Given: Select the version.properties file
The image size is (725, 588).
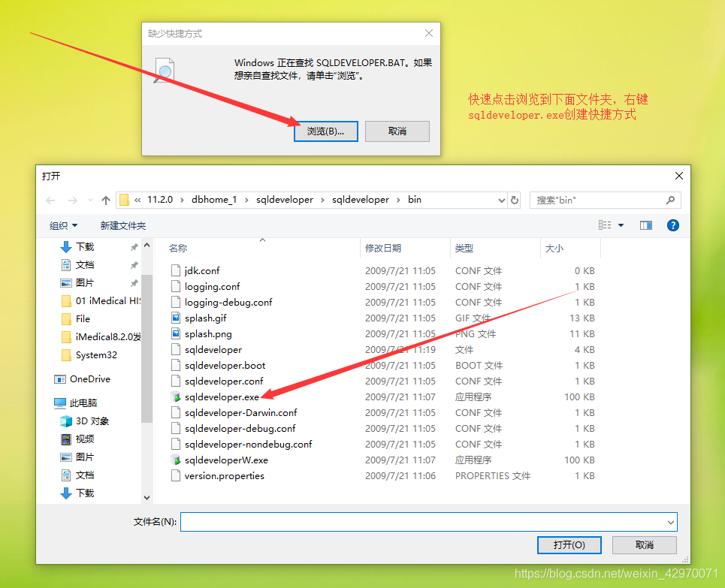Looking at the screenshot, I should (x=224, y=475).
